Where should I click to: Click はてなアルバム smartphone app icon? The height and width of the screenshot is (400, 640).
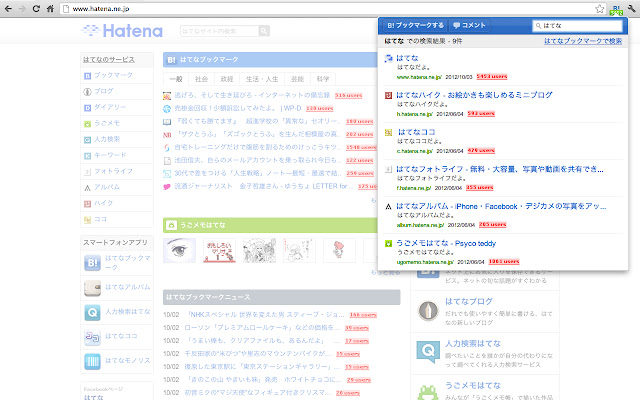pyautogui.click(x=92, y=288)
